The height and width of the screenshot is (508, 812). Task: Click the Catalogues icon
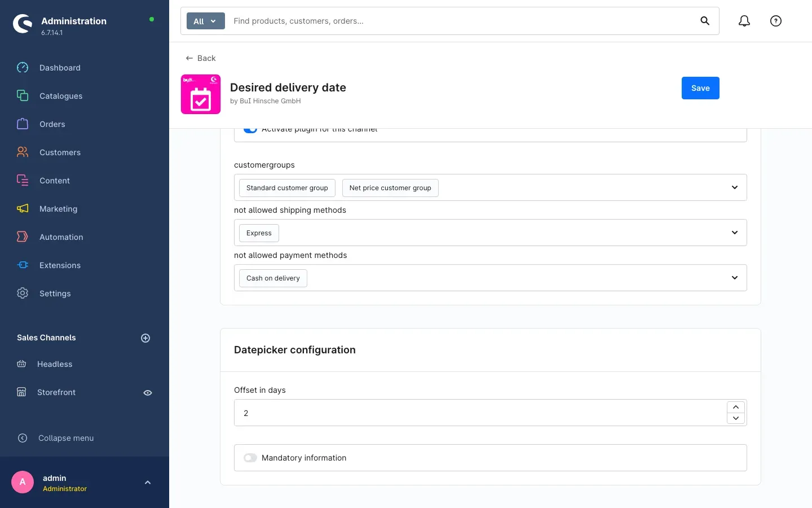coord(23,96)
